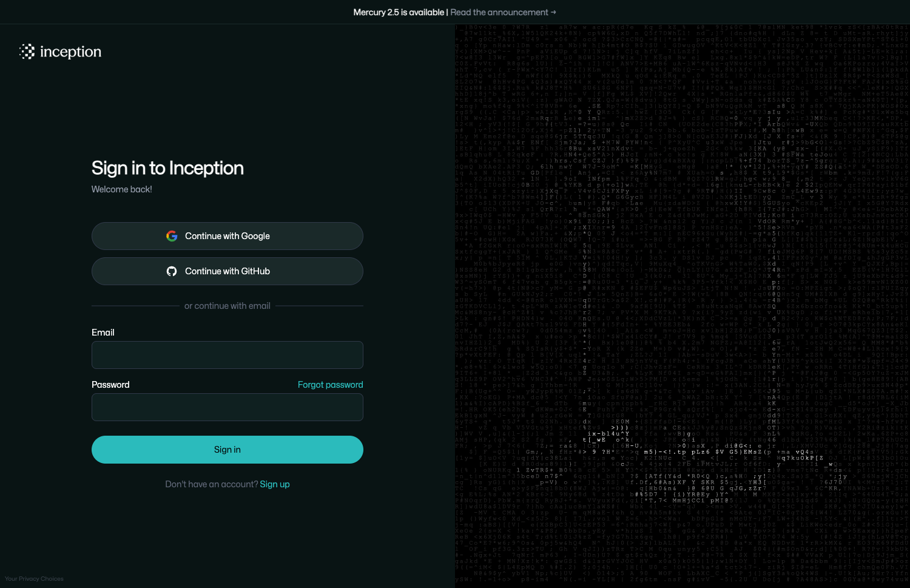Click the 'Welcome back!' text
This screenshot has width=910, height=588.
[122, 189]
